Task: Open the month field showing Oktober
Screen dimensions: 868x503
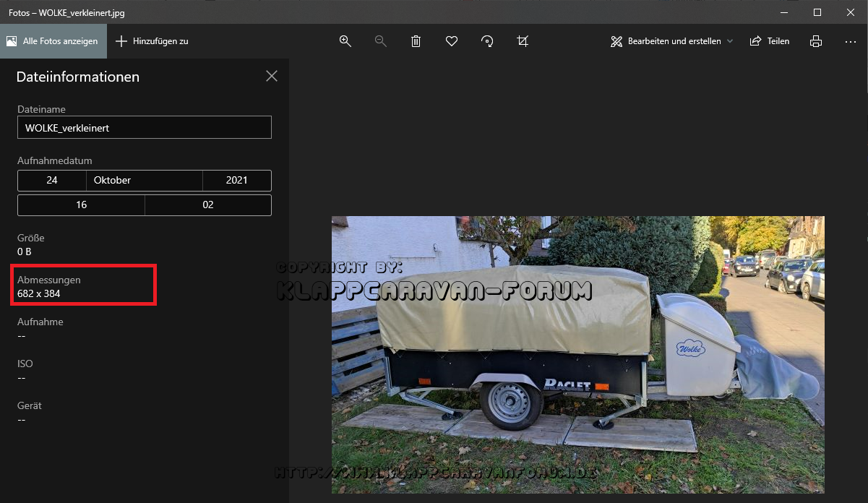Action: [x=145, y=181]
